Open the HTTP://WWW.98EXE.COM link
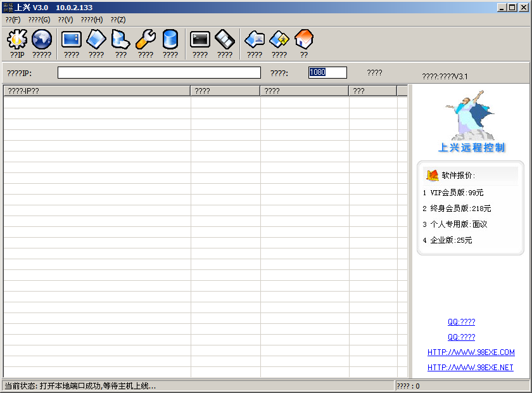Viewport: 532px width, 393px height. tap(471, 352)
